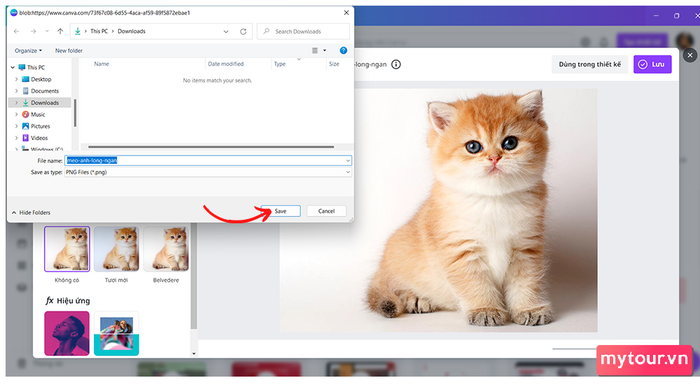The image size is (700, 385).
Task: Open the Organize menu
Action: tap(28, 50)
